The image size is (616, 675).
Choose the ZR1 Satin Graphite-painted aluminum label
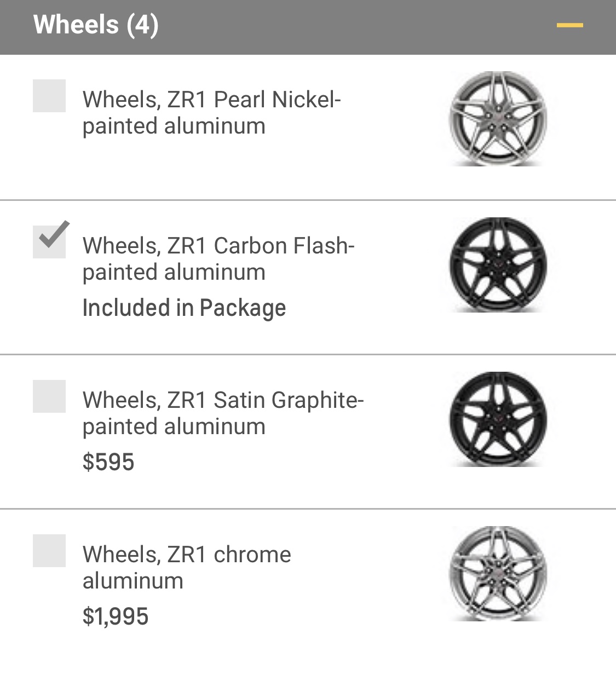pos(222,413)
